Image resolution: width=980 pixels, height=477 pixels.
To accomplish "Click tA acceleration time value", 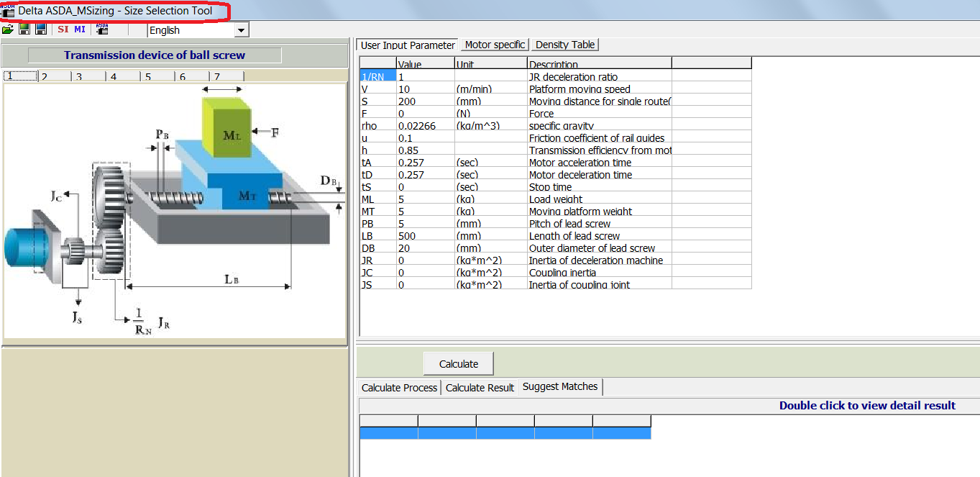I will [x=426, y=162].
